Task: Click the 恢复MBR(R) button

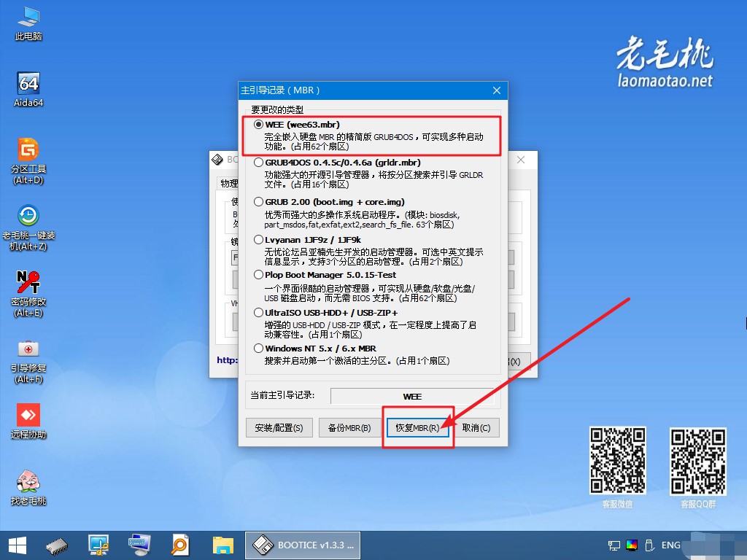Action: tap(417, 427)
